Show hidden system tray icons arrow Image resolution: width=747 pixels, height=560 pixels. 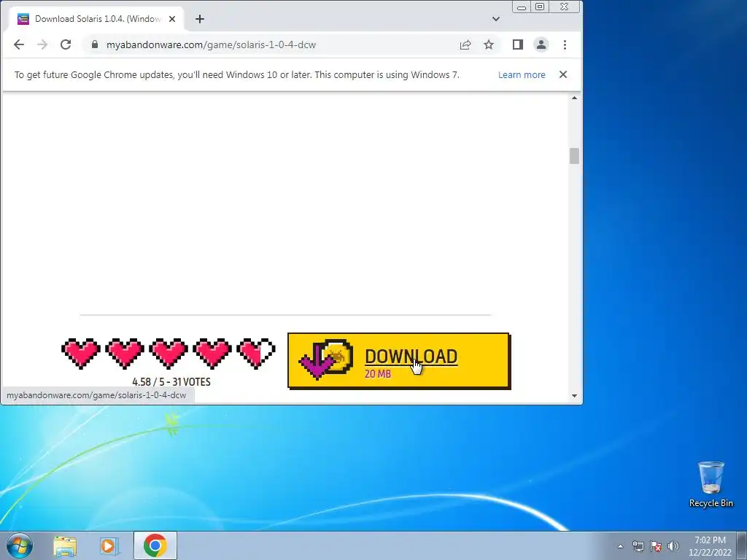(x=620, y=546)
